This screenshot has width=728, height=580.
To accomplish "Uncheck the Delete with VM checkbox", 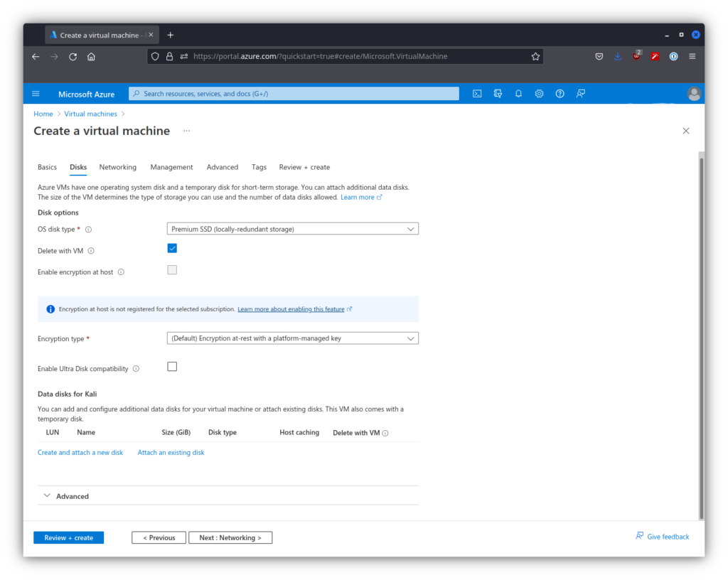I will [172, 248].
